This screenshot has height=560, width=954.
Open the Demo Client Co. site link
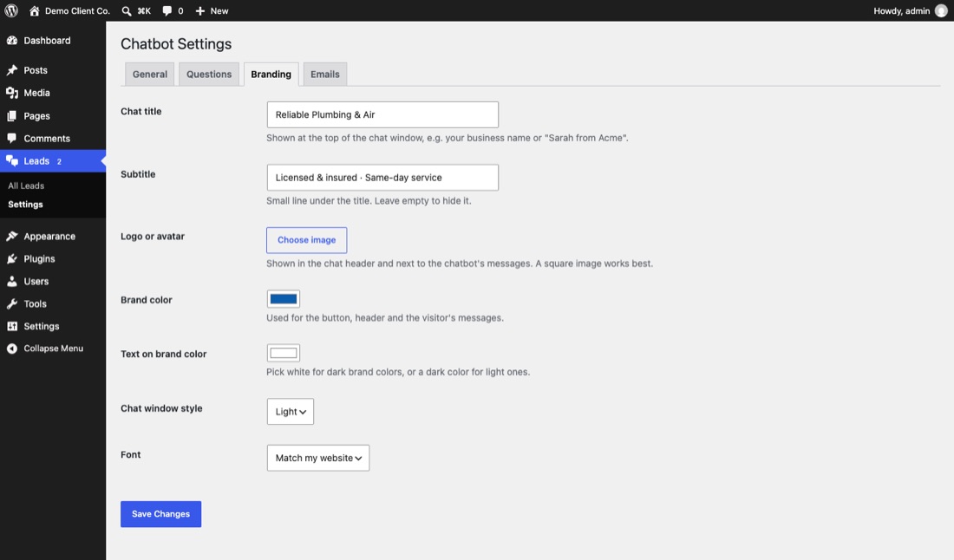77,11
